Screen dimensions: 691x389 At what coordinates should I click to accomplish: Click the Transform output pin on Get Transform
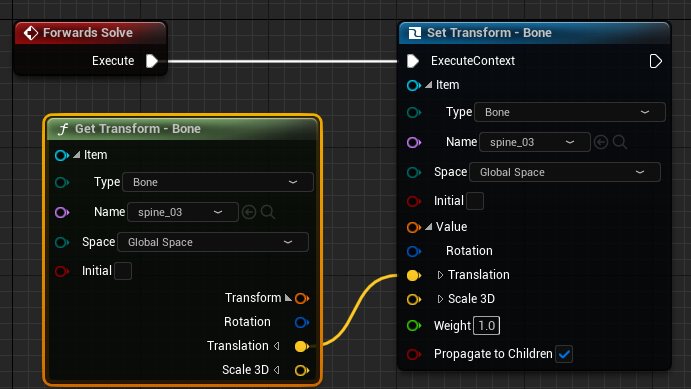302,298
